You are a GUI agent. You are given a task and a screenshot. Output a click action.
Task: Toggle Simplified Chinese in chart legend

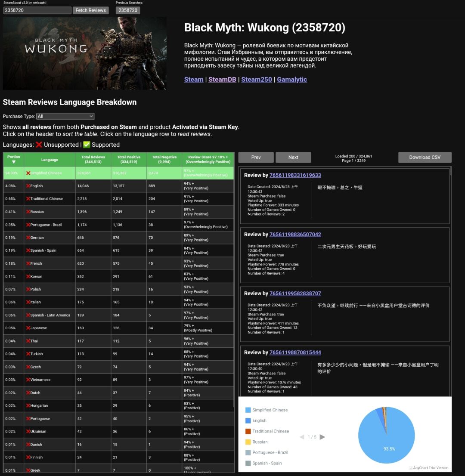click(x=266, y=410)
